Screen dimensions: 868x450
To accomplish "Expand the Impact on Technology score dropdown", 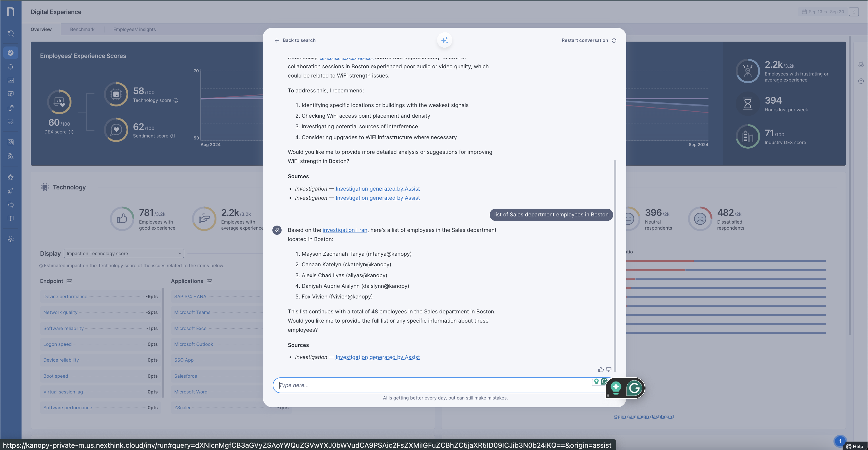I will click(124, 254).
